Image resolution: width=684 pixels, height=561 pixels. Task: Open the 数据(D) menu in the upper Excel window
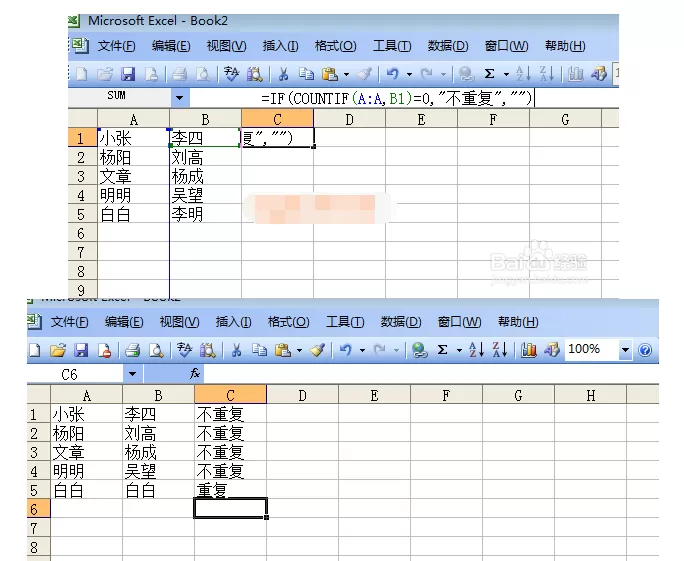[448, 46]
